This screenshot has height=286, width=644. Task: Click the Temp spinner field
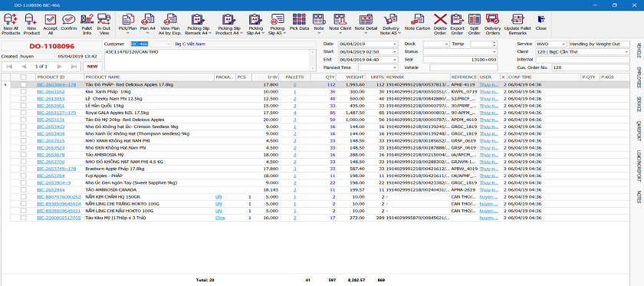[484, 44]
